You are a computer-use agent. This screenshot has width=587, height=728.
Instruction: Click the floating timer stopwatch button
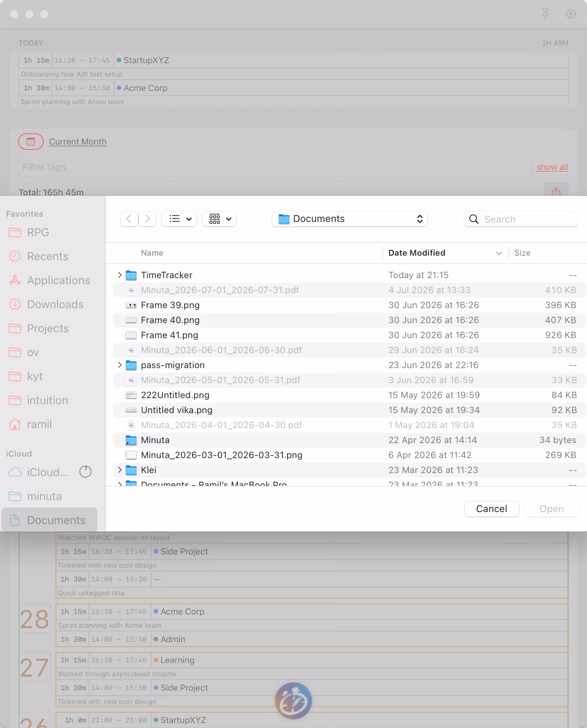pyautogui.click(x=293, y=701)
